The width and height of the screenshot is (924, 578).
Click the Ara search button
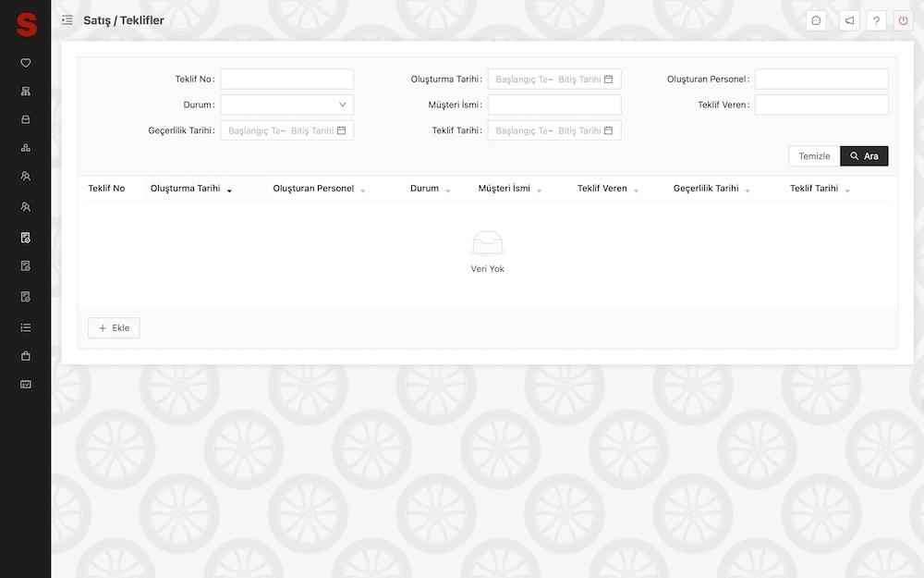pyautogui.click(x=864, y=156)
